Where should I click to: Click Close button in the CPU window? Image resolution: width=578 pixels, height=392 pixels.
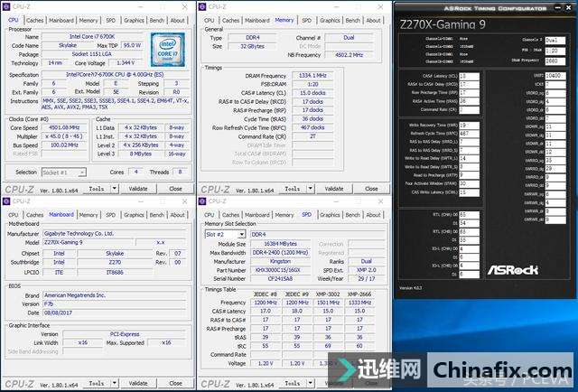[x=175, y=189]
